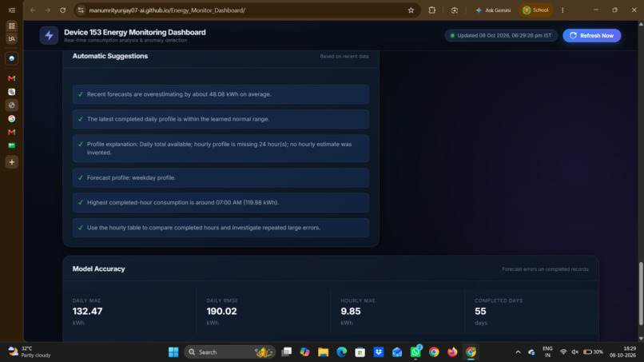Go back with the browser back arrow
Screen dimensions: 644x362
tap(33, 10)
